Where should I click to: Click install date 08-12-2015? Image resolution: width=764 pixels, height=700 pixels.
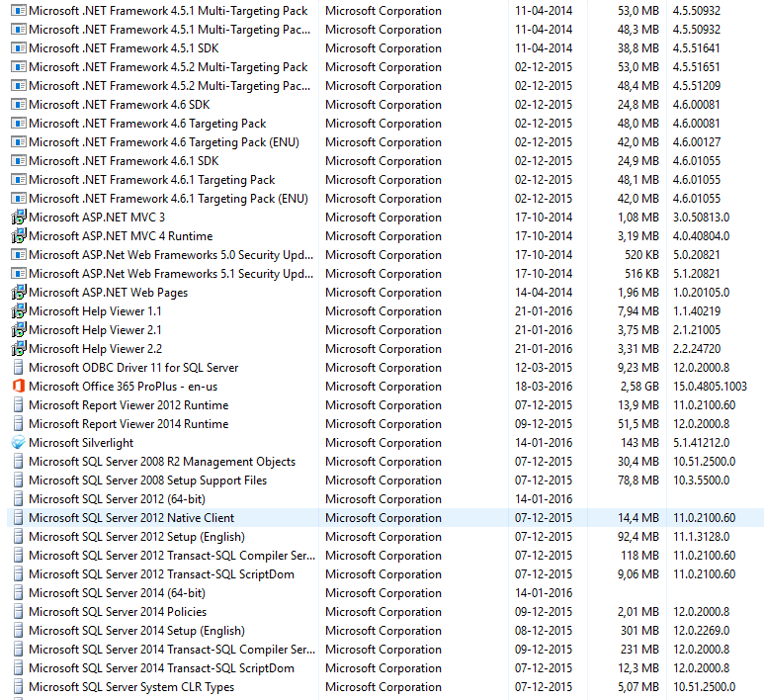(x=544, y=630)
